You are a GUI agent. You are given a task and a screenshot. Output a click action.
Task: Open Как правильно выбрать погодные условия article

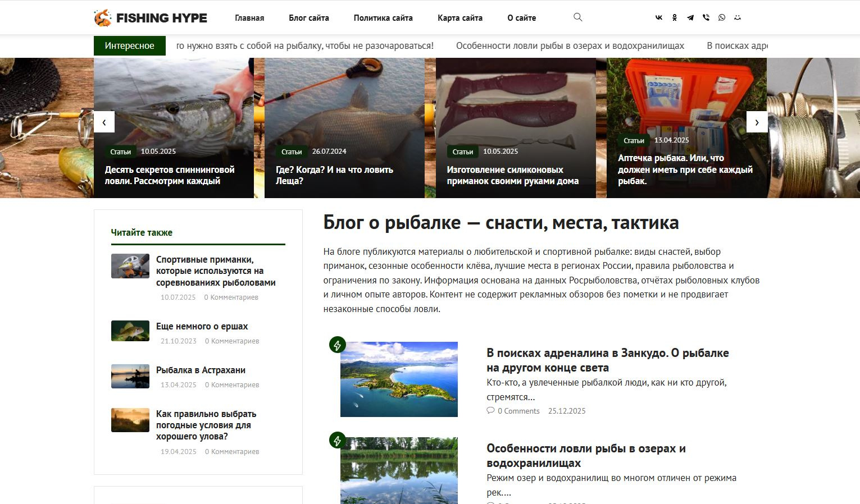coord(206,425)
